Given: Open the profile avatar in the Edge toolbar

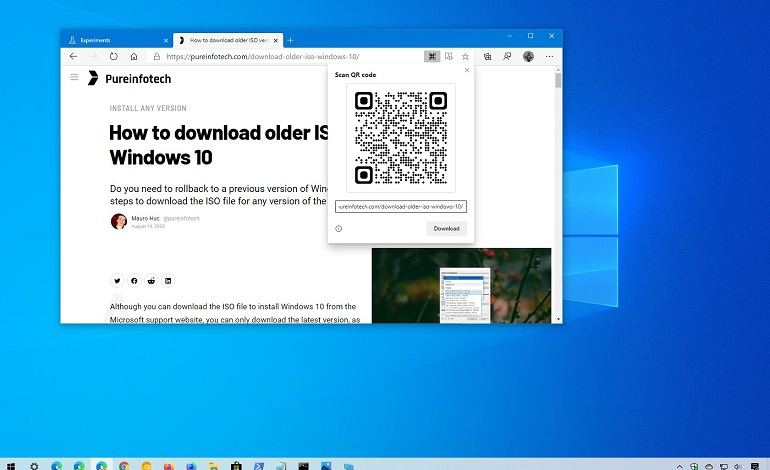Looking at the screenshot, I should (x=528, y=56).
